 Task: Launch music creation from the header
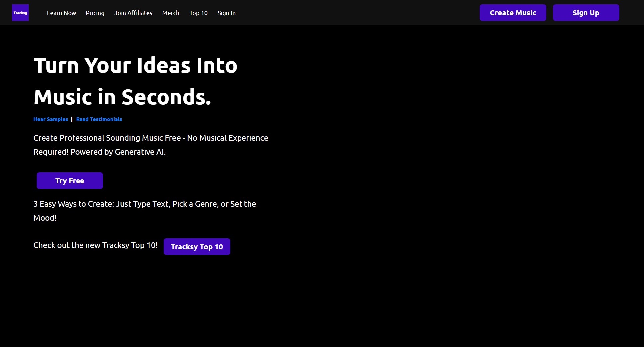pyautogui.click(x=513, y=12)
